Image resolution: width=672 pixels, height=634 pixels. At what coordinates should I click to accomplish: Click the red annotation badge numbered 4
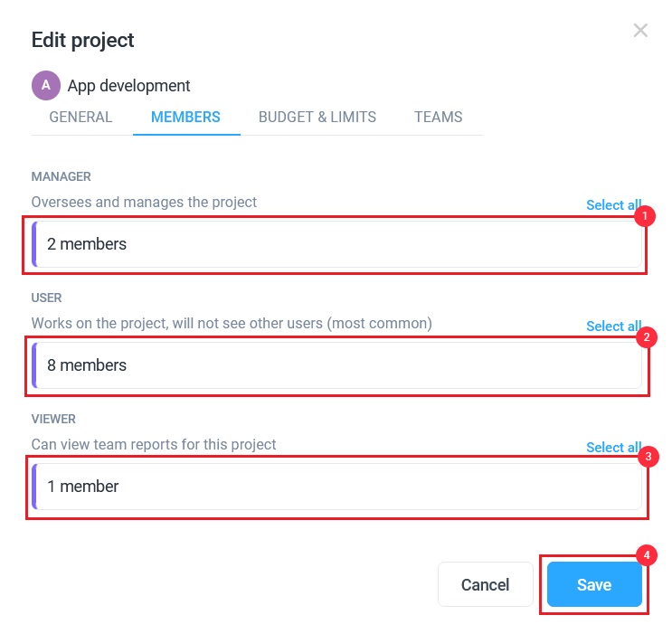click(x=647, y=555)
